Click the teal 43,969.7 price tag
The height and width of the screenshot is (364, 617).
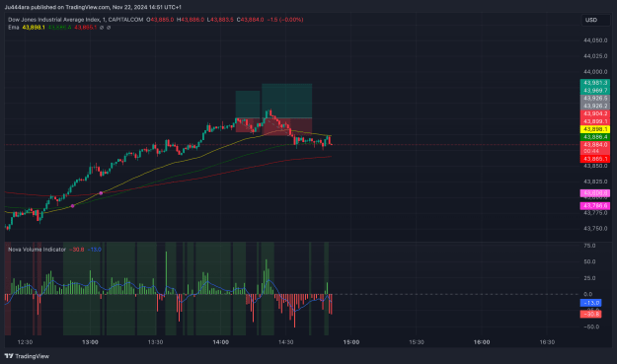coord(595,91)
